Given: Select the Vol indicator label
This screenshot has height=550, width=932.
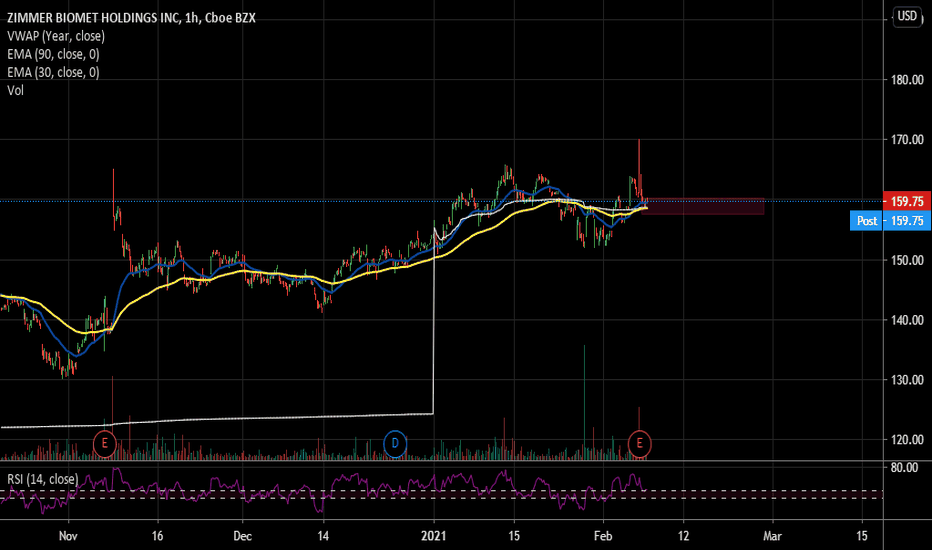Looking at the screenshot, I should [15, 90].
